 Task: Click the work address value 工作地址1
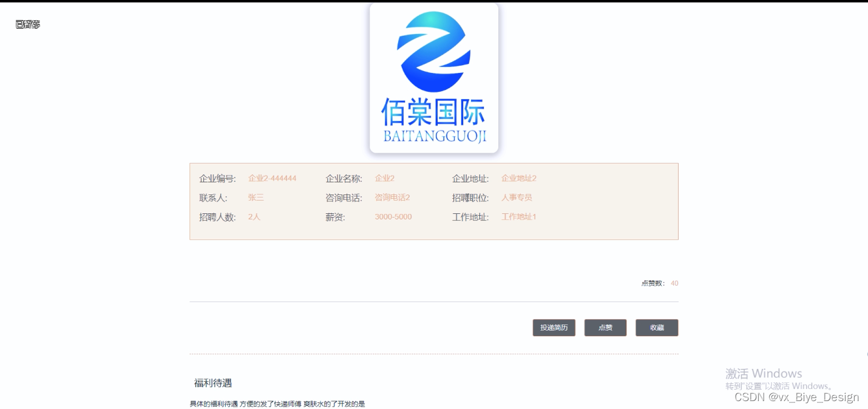(519, 216)
